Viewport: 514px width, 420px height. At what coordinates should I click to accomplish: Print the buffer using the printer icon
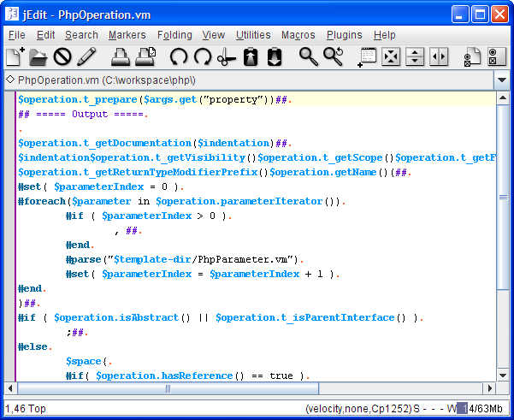[x=121, y=56]
